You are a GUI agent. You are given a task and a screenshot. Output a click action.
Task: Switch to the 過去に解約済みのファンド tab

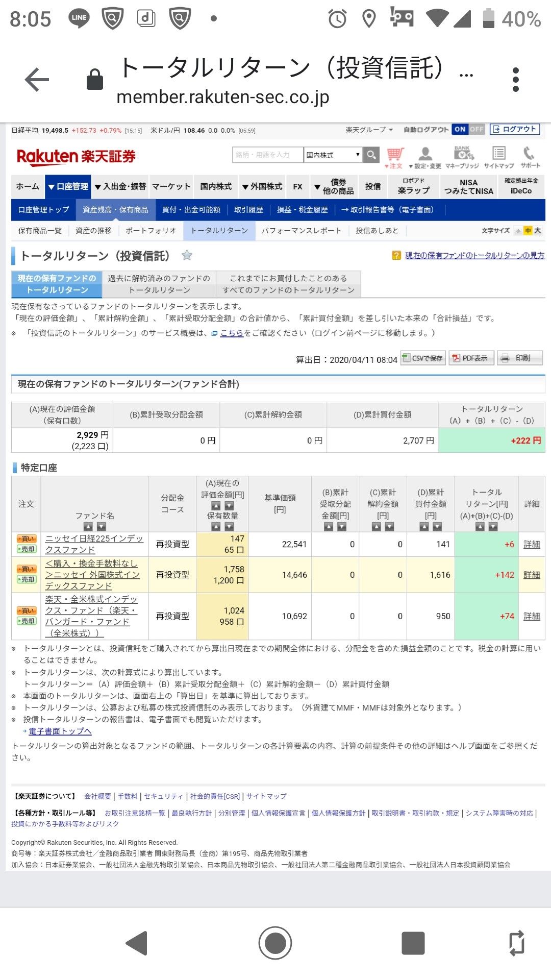coord(159,284)
